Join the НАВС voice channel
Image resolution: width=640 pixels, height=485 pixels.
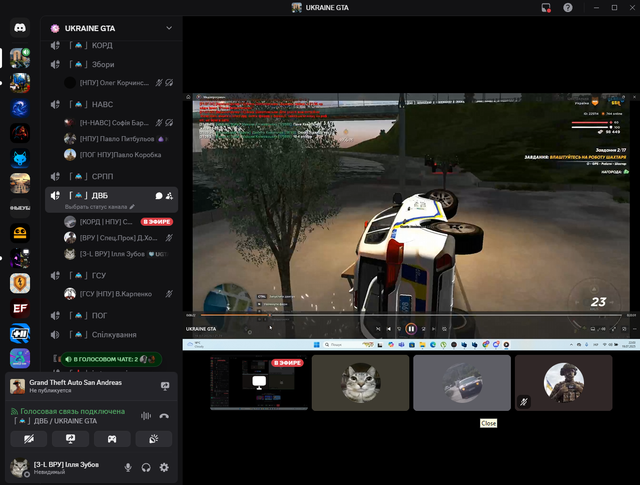coord(111,105)
